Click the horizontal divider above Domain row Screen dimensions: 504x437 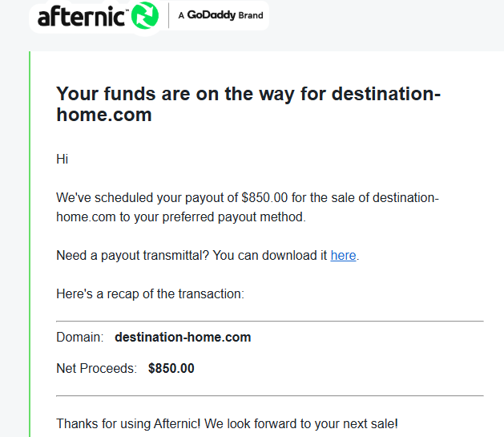[x=270, y=321]
